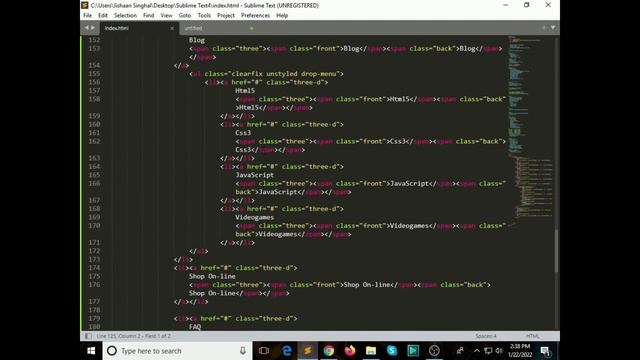Toggle the side bar from status bar icon
640x360 pixels.
[x=88, y=336]
